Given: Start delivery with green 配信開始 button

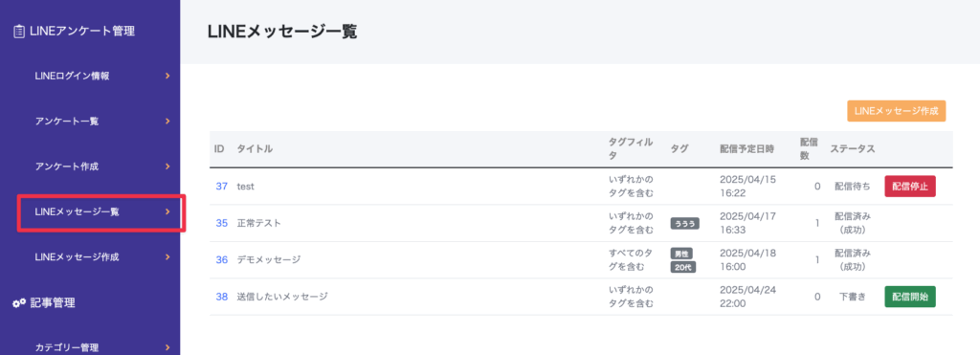Looking at the screenshot, I should [x=910, y=297].
